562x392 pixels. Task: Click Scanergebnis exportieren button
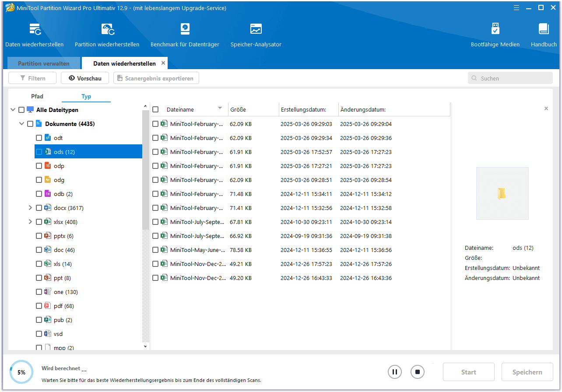tap(156, 78)
